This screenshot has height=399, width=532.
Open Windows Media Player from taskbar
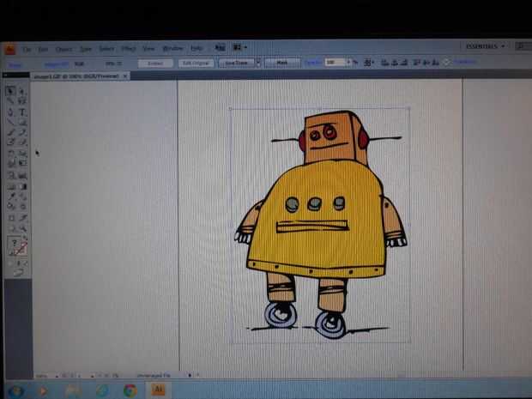(43, 391)
